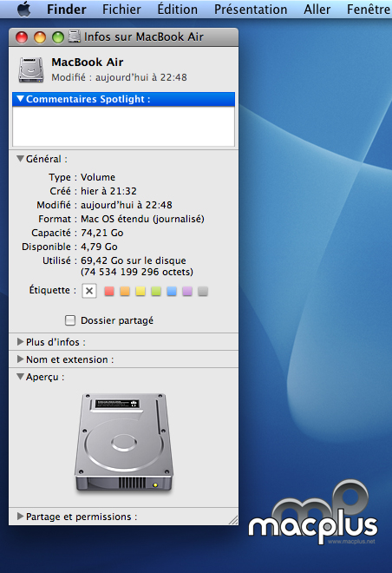
Task: Apply the blue label color
Action: 172,291
